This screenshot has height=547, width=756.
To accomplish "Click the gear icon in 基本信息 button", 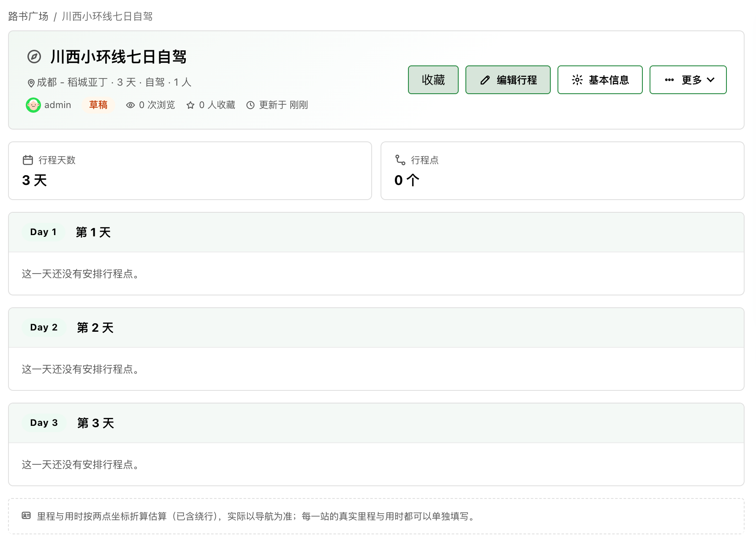I will (577, 80).
